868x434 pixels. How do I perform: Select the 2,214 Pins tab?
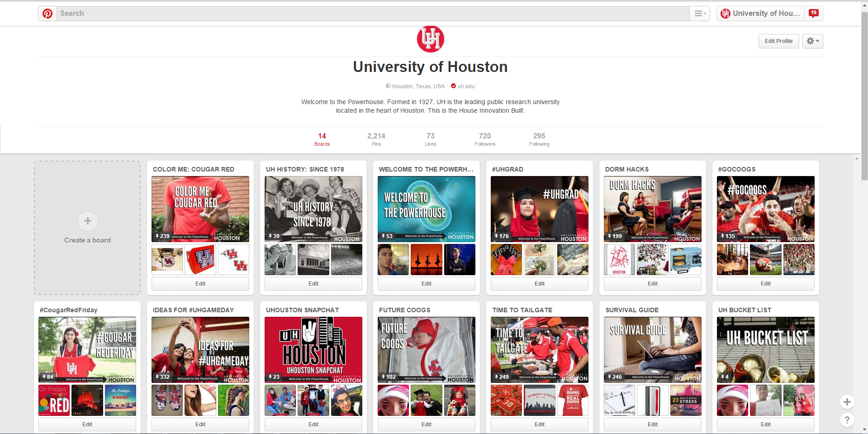click(x=376, y=139)
